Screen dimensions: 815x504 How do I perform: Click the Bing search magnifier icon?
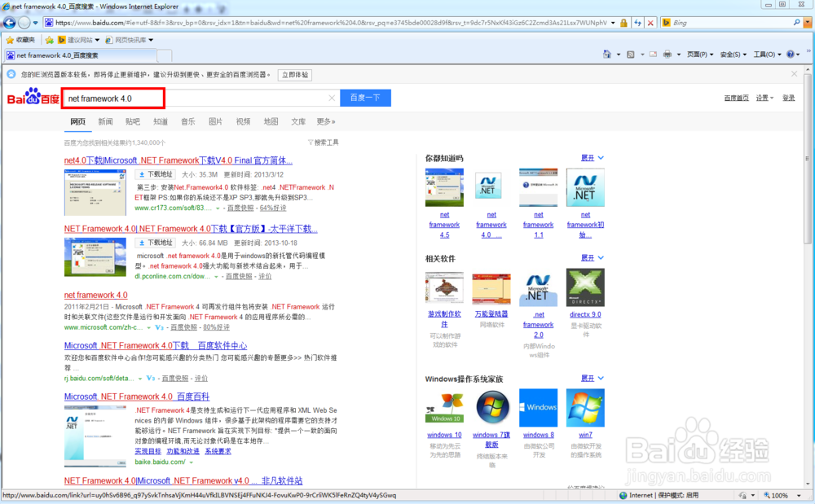coord(796,23)
